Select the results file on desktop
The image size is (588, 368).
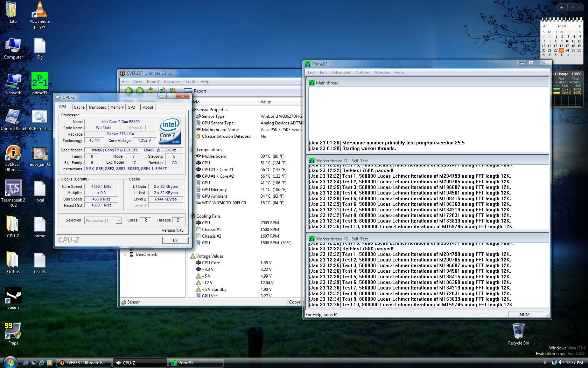40,263
